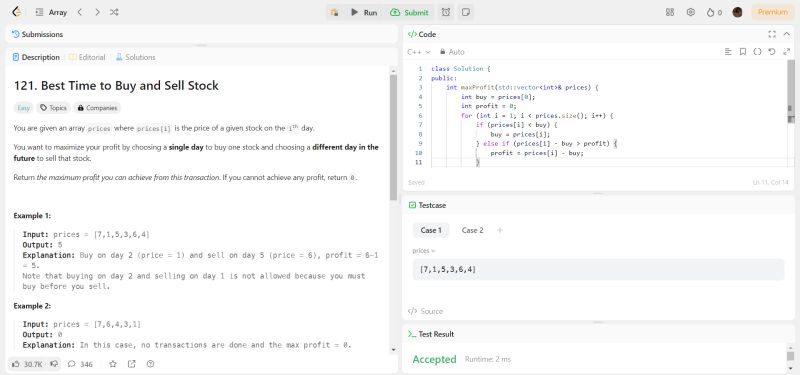The width and height of the screenshot is (800, 375).
Task: Select Case 1 testcase
Action: click(x=431, y=230)
